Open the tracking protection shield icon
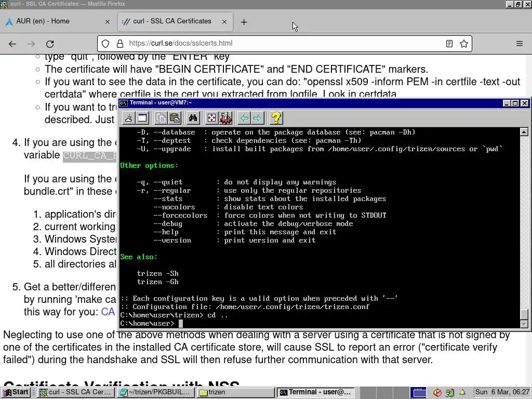Screen dimensions: 532x399 [105, 44]
